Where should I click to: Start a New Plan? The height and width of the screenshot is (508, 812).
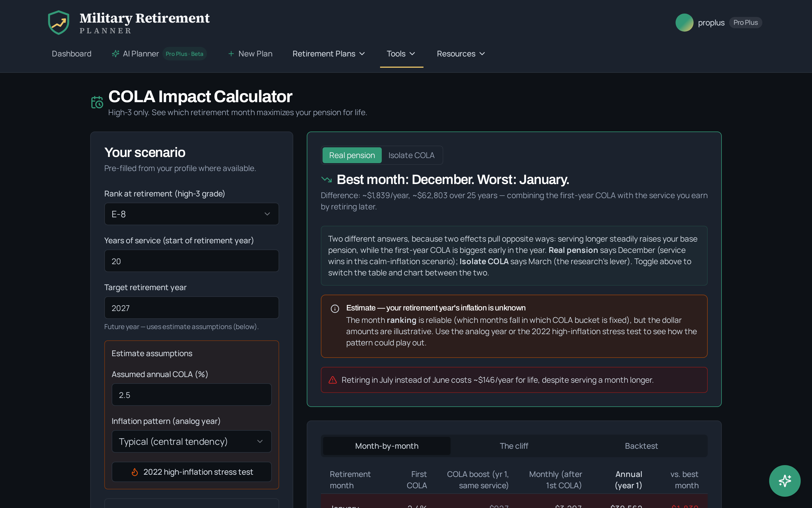point(250,54)
